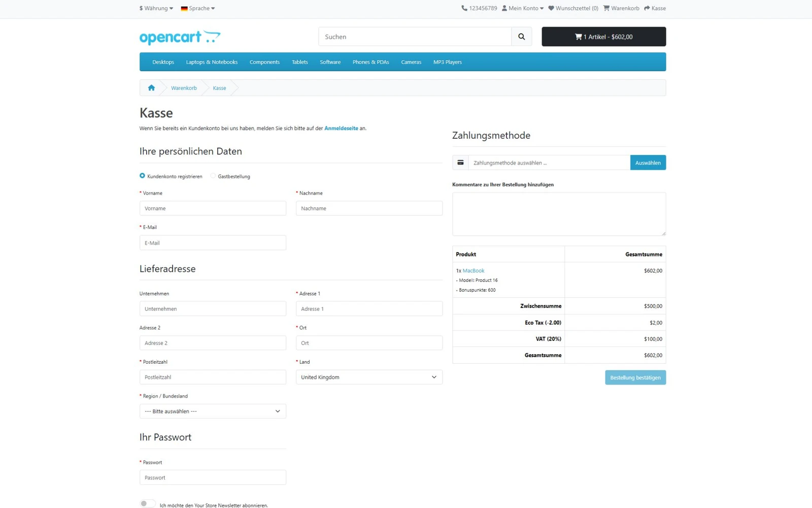Click the German flag icon
Viewport: 812px width, 508px height.
point(184,8)
